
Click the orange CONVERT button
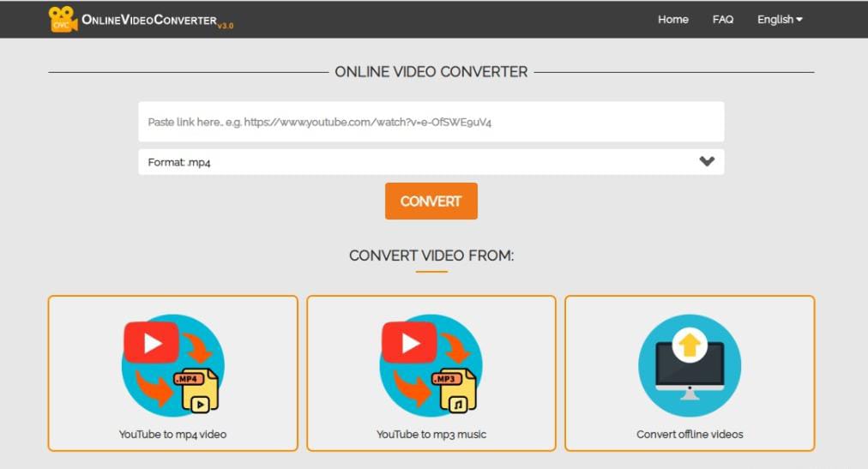[x=431, y=201]
